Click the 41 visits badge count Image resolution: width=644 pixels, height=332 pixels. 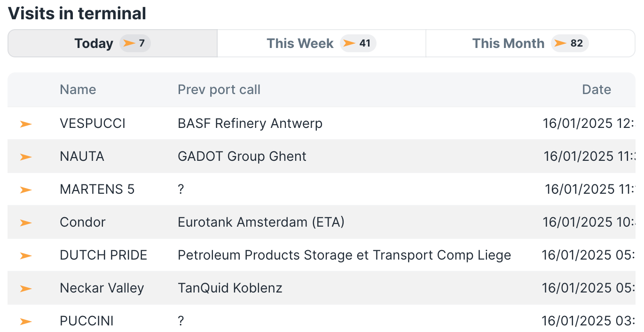(x=365, y=44)
